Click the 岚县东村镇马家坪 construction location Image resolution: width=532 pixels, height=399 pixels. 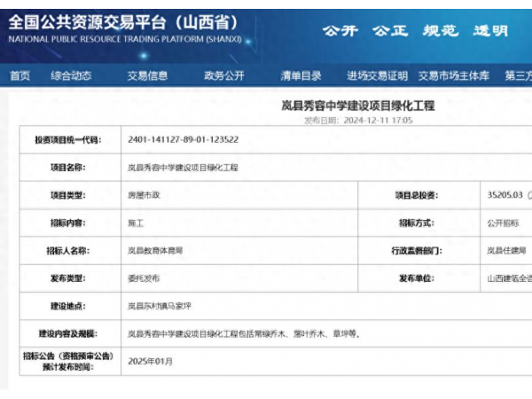(160, 306)
